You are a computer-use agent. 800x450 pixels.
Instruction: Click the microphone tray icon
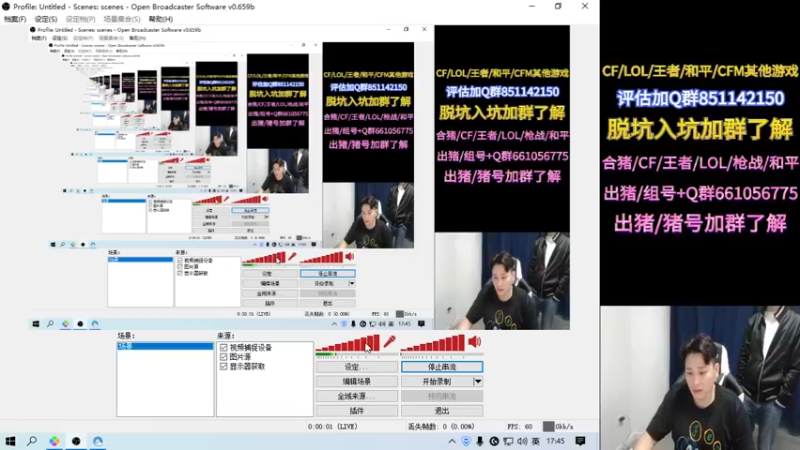pos(480,441)
